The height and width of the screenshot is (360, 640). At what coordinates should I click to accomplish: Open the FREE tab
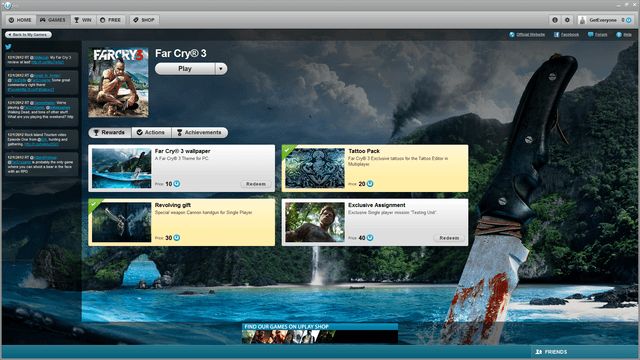coord(111,20)
